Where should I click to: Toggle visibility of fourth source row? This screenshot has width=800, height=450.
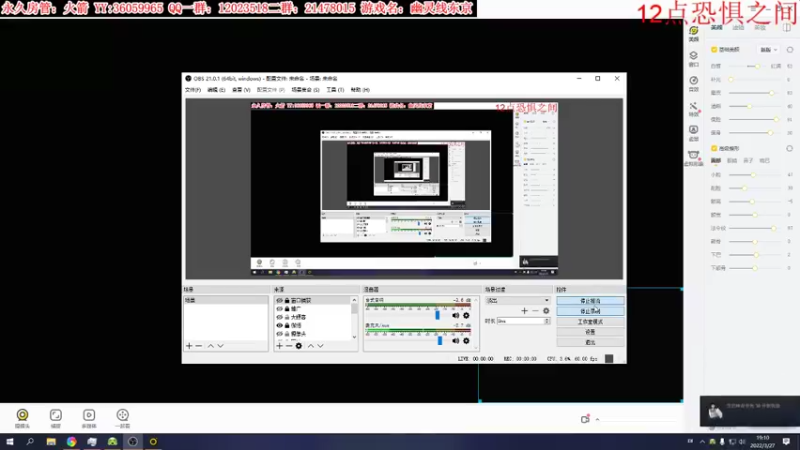point(279,325)
